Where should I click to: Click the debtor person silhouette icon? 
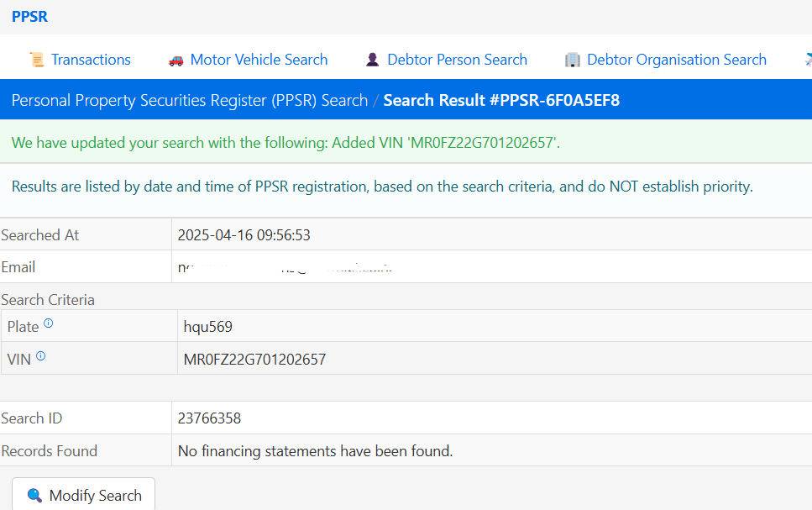click(x=372, y=60)
